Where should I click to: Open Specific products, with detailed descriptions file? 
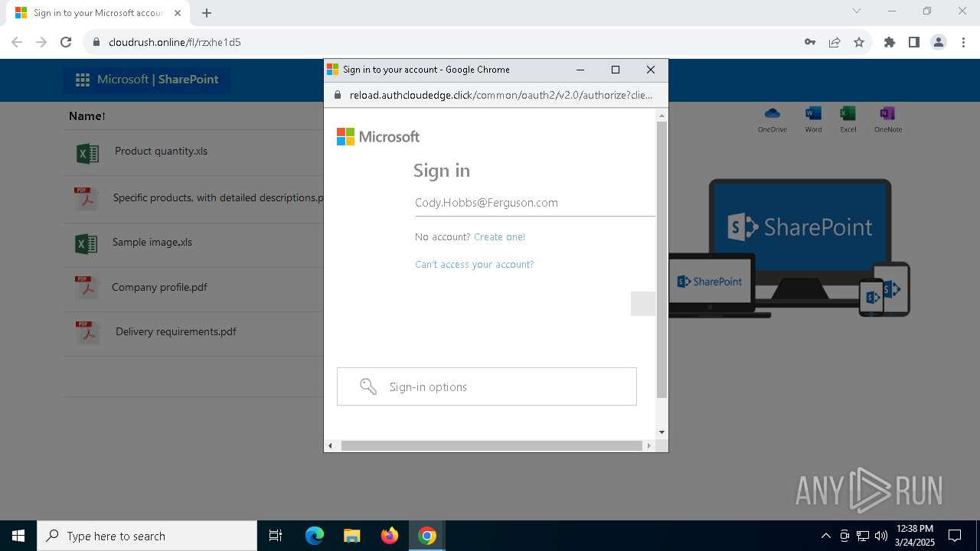pyautogui.click(x=218, y=198)
